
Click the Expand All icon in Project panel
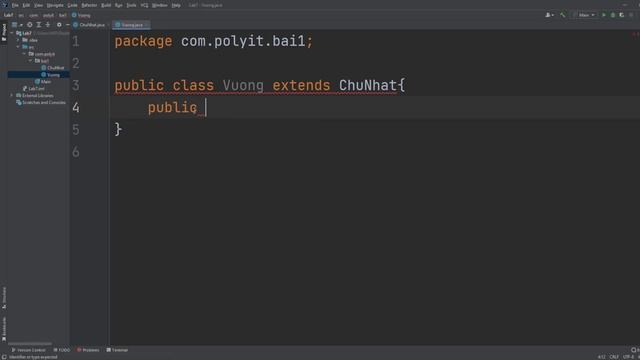39,25
